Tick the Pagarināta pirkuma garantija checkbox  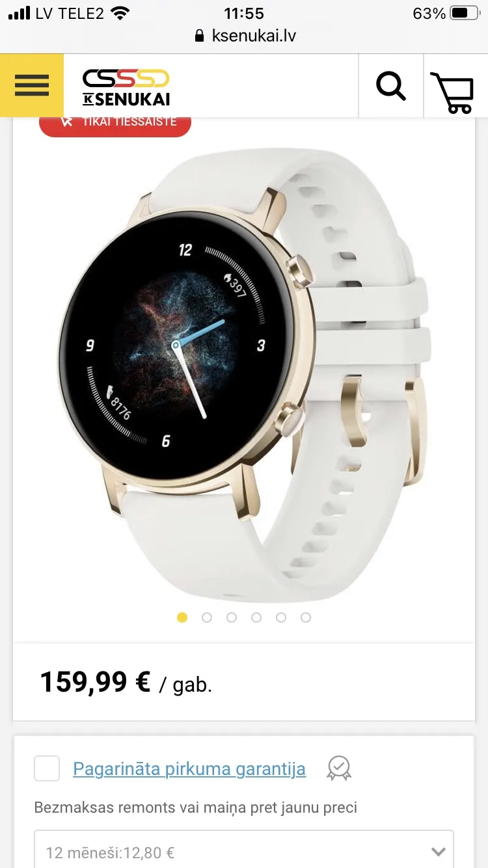pos(47,768)
